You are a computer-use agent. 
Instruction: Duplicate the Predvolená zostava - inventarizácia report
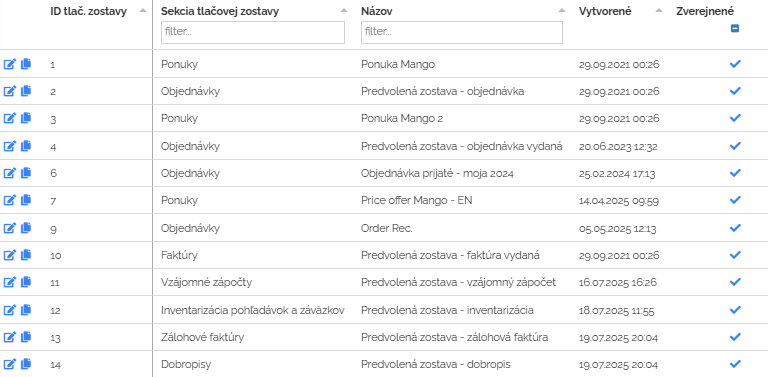pyautogui.click(x=26, y=309)
